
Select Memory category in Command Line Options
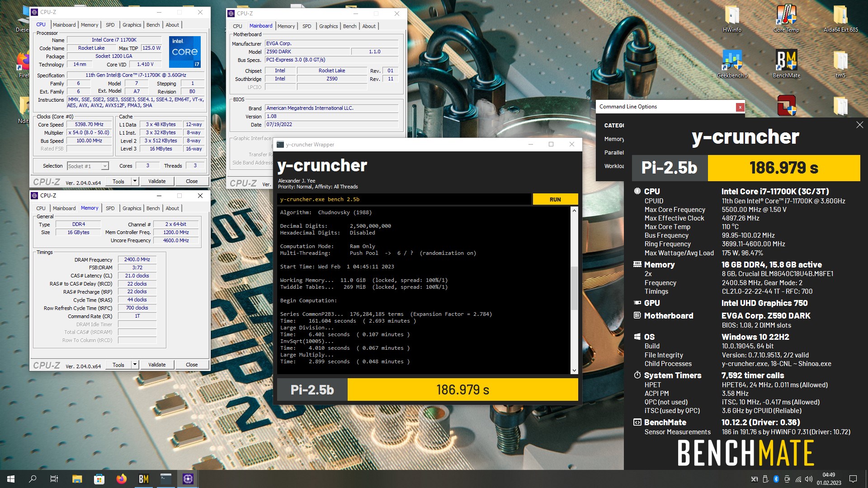(x=614, y=139)
